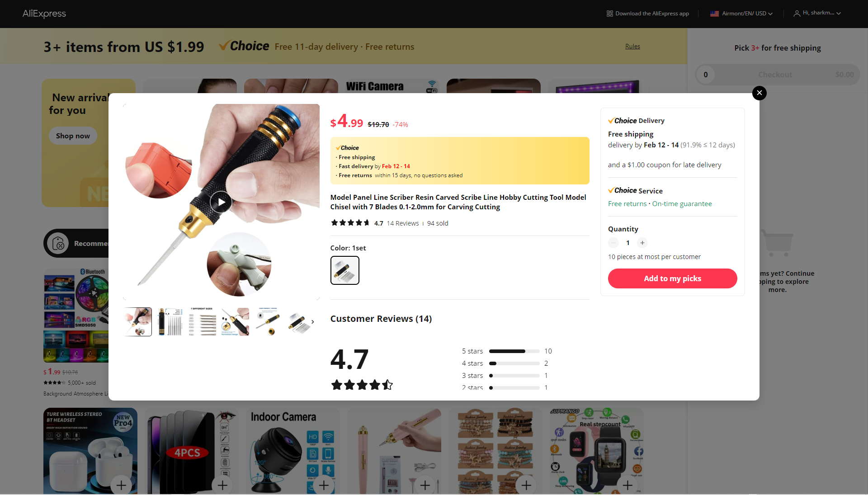The width and height of the screenshot is (868, 495).
Task: Add the 4PCS screen protector with plus icon
Action: coord(222,485)
